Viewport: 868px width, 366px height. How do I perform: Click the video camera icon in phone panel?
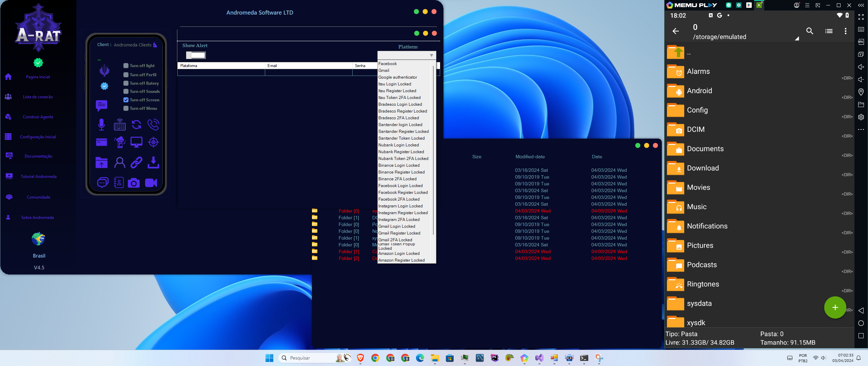coord(151,183)
